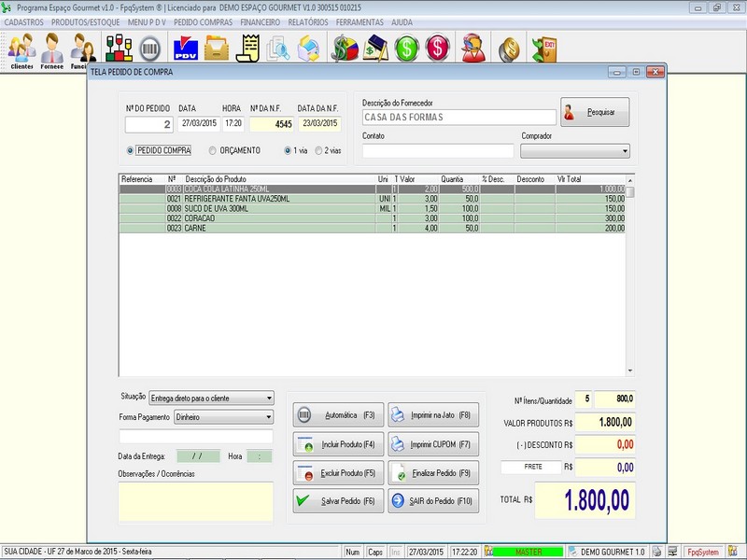Select the REFRIGERANTE FANTA UVA250ML row
Viewport: 747px width, 560px height.
(x=372, y=199)
